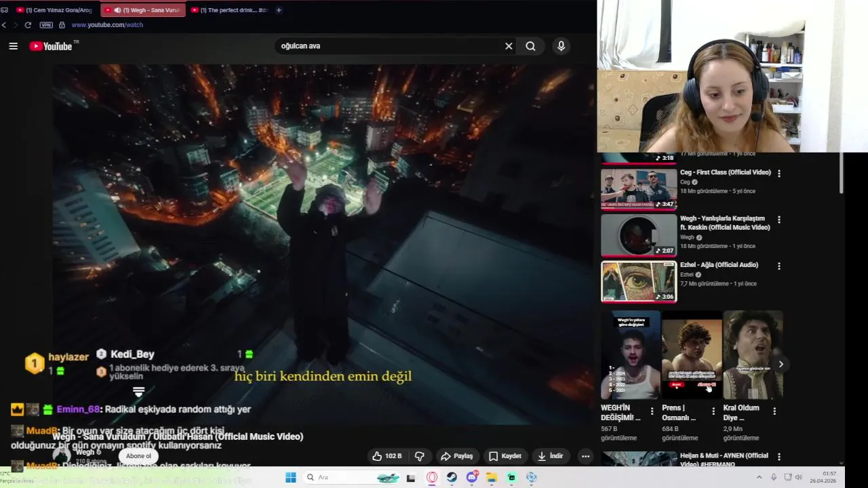This screenshot has height=488, width=868.
Task: Open options for 'Kral Oldum Diye' Short
Action: pyautogui.click(x=774, y=411)
